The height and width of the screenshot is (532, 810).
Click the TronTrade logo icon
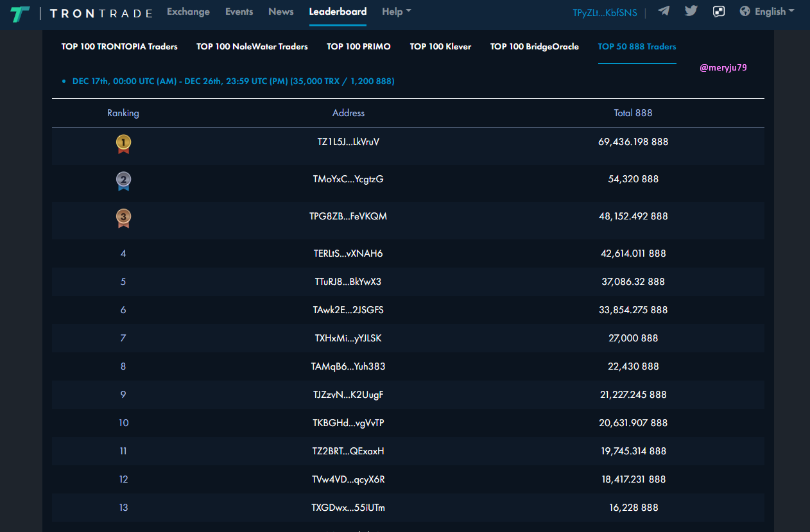coord(20,13)
